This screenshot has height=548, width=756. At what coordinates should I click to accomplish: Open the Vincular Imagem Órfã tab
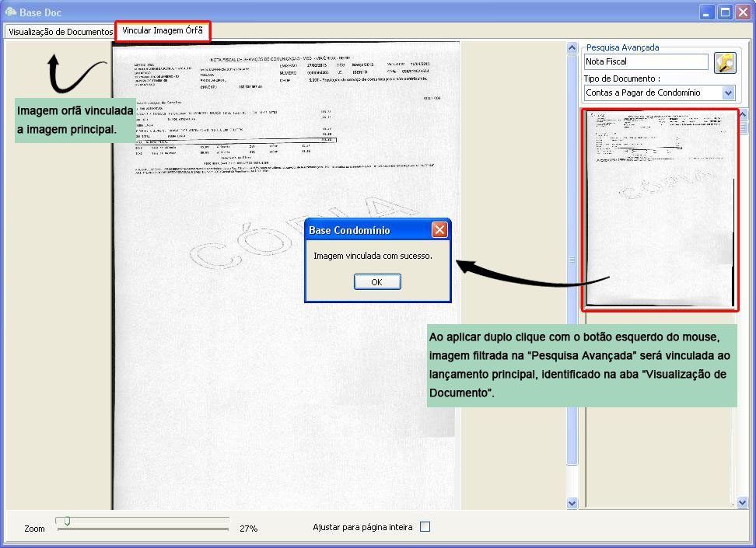163,30
